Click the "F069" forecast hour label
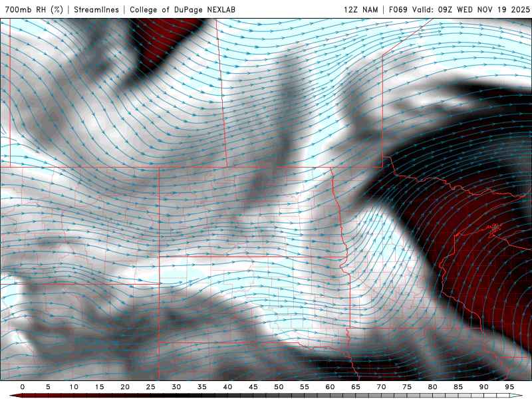532x399 pixels. 398,9
